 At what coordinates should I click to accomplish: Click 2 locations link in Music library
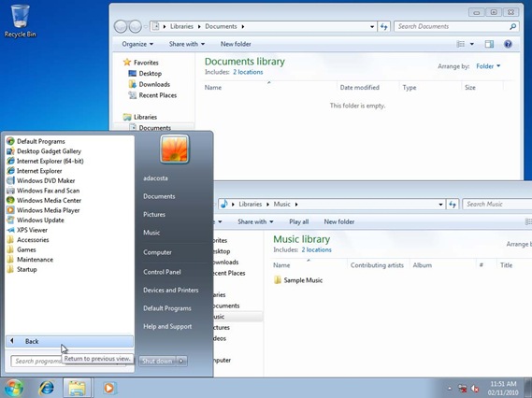pyautogui.click(x=316, y=249)
